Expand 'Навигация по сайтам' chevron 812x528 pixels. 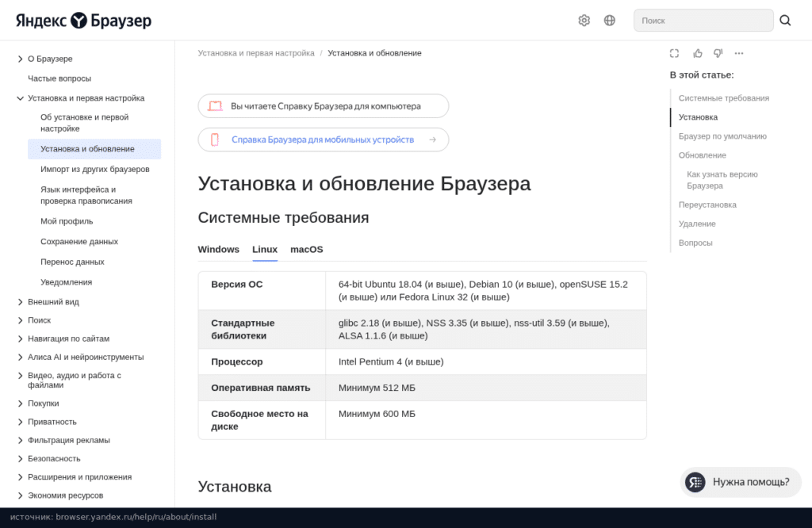pyautogui.click(x=20, y=339)
